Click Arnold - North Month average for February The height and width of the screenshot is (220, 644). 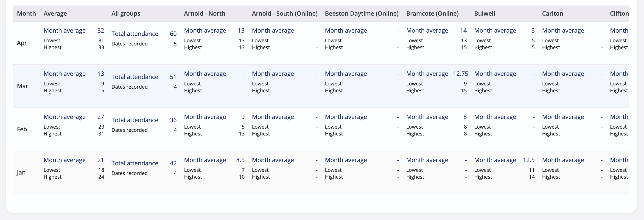[205, 117]
